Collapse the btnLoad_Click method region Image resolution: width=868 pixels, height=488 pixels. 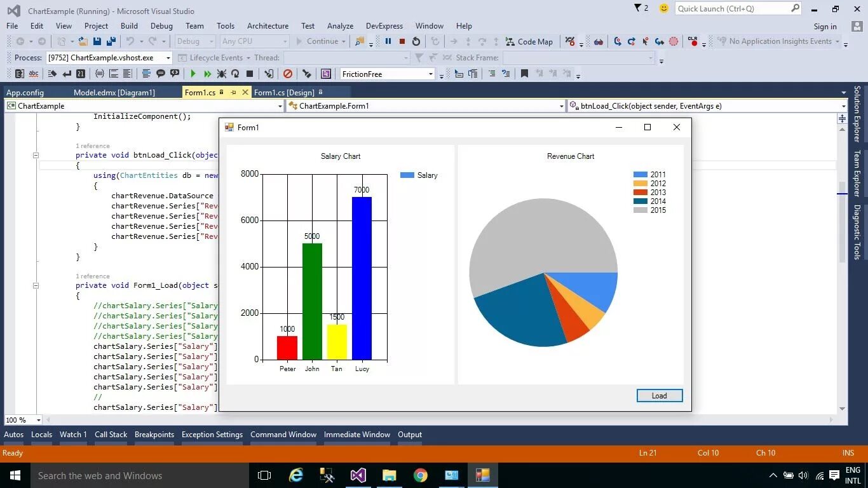point(36,155)
